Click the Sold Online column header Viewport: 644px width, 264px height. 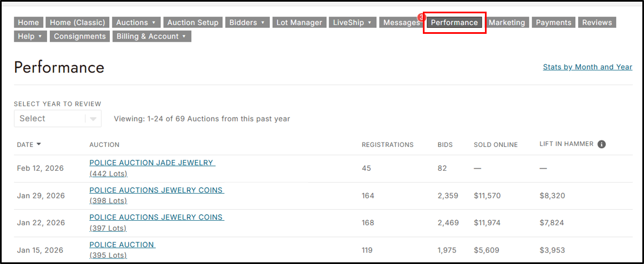(x=495, y=145)
